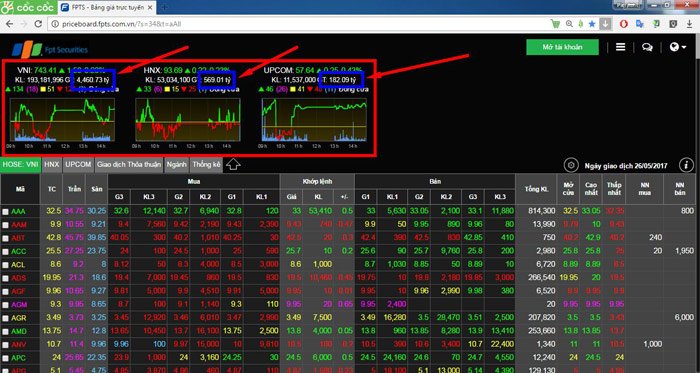
Task: Sort by the Tổng KL column header
Action: click(x=536, y=189)
